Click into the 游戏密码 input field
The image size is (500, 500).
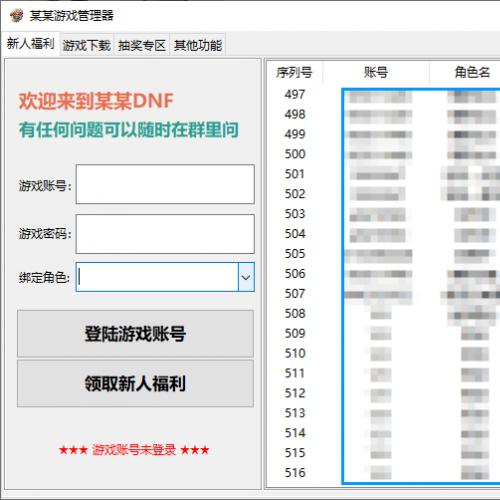coord(165,234)
